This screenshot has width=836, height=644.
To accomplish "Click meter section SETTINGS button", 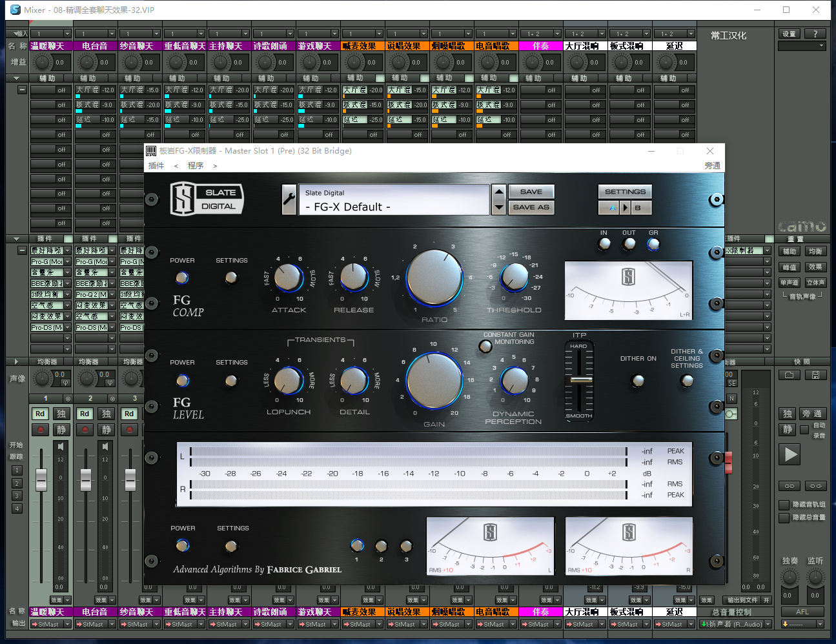I will tap(231, 546).
